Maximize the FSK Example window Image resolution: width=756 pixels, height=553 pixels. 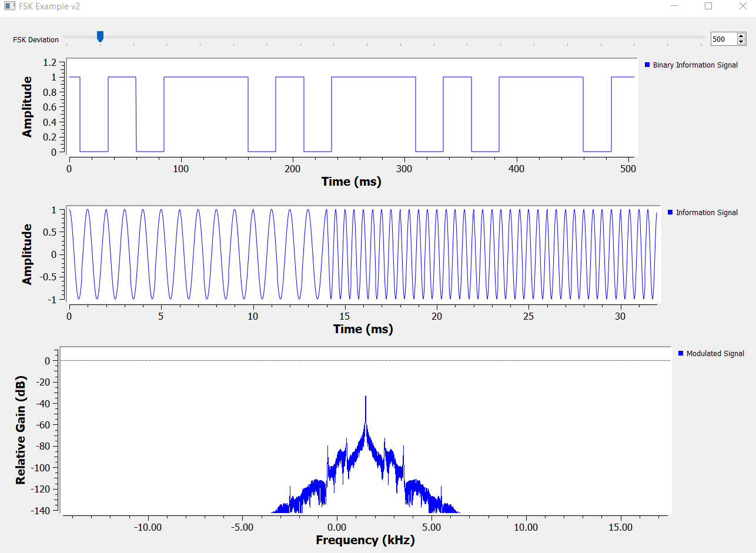click(708, 6)
